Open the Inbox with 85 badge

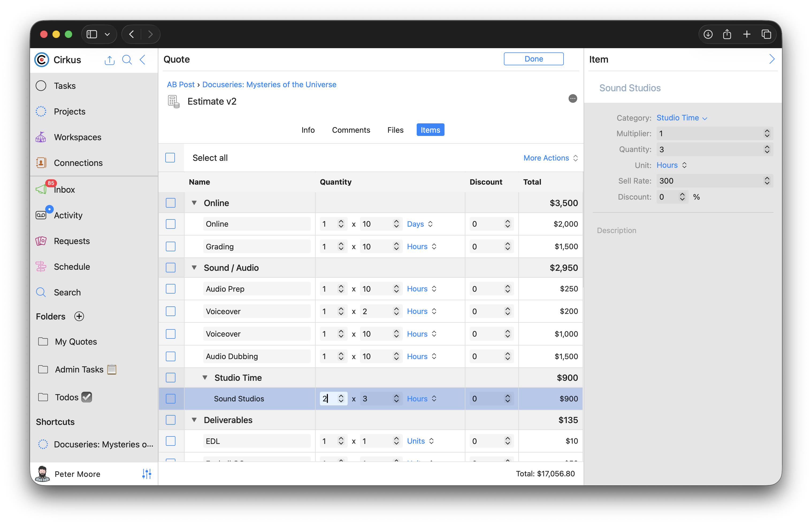(64, 189)
